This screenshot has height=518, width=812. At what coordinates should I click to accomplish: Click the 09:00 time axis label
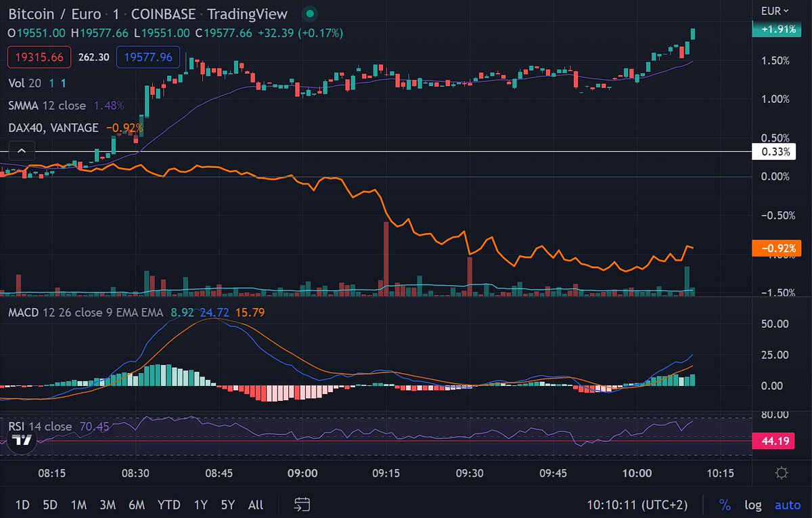pyautogui.click(x=302, y=473)
